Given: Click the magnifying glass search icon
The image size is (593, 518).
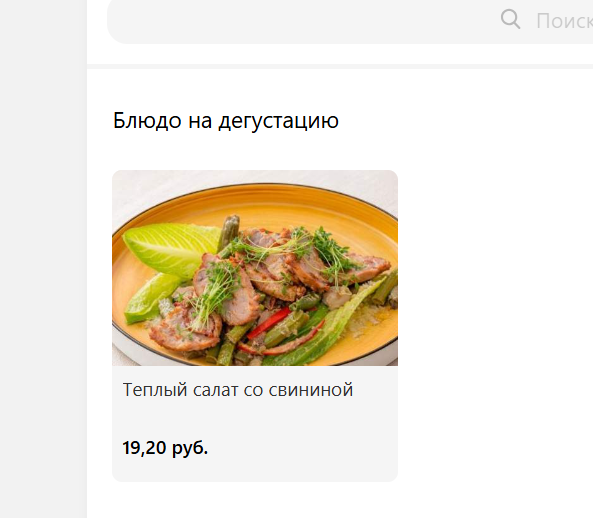Looking at the screenshot, I should click(x=511, y=19).
